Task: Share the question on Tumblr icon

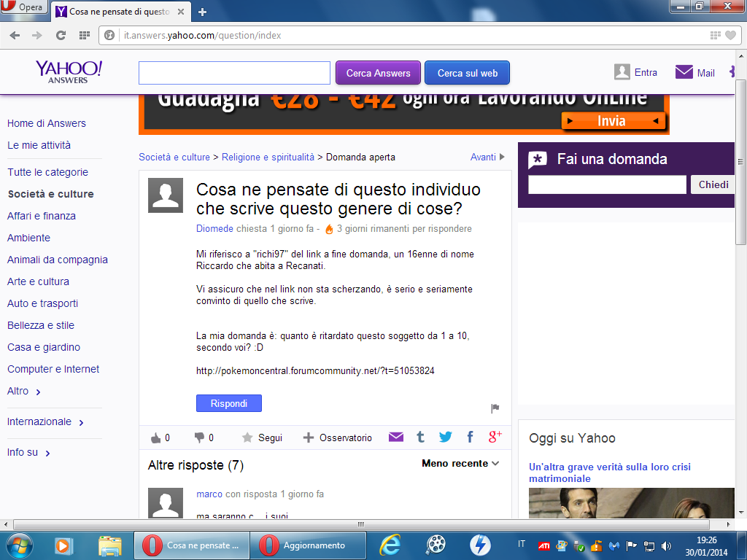Action: click(420, 437)
